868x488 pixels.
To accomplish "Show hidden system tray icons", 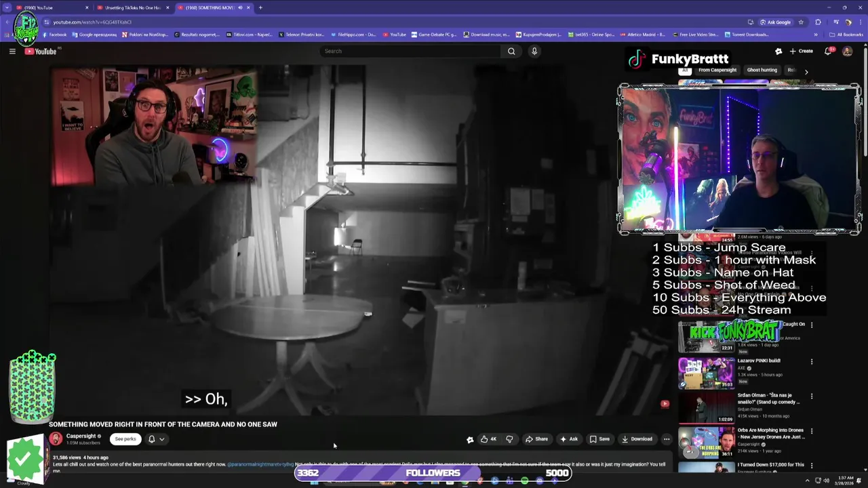I will tap(808, 481).
